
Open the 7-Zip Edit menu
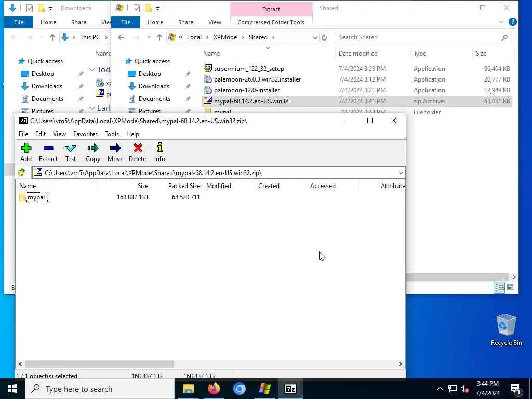click(41, 134)
